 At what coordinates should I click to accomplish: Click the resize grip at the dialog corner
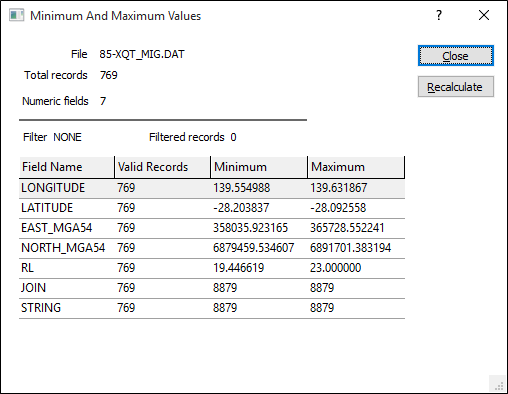pyautogui.click(x=499, y=385)
